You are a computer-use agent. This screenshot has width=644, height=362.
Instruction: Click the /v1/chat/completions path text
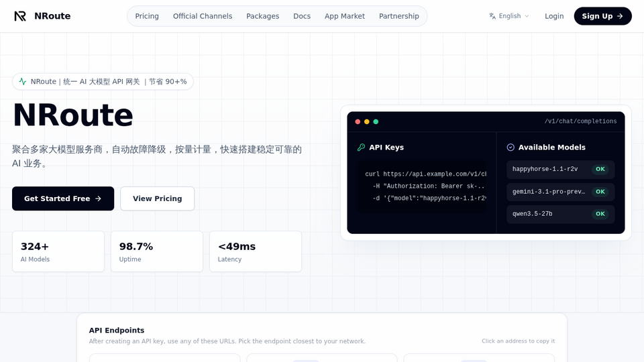(580, 121)
